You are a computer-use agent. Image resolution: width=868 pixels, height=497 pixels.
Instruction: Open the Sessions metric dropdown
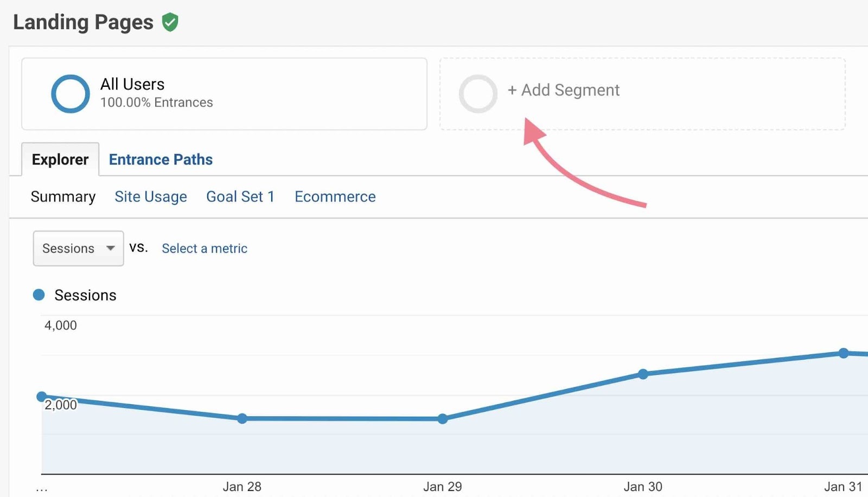pyautogui.click(x=78, y=248)
